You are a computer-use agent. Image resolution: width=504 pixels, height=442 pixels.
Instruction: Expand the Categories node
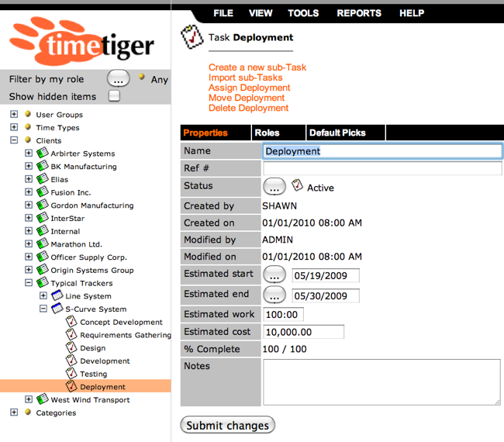[14, 412]
